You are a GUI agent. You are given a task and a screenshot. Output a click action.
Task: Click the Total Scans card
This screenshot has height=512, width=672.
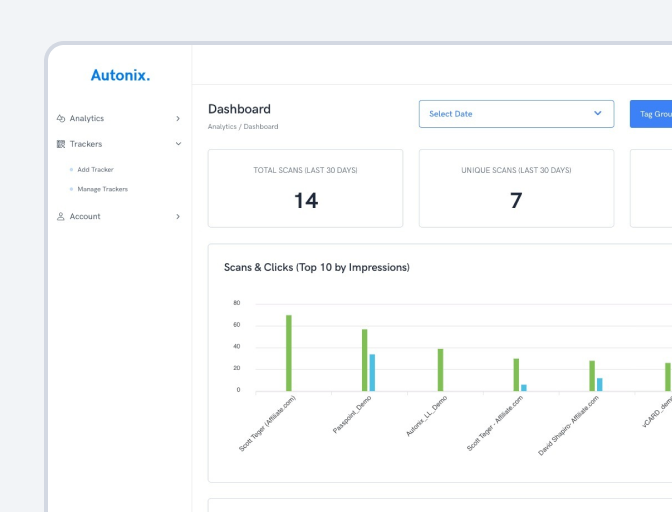305,188
